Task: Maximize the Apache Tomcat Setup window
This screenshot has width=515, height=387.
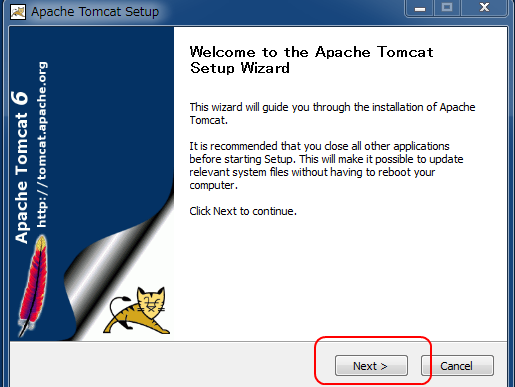Action: click(447, 8)
